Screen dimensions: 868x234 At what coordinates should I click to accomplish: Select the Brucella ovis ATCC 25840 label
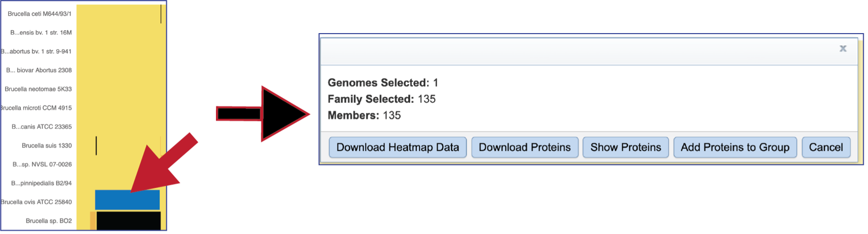(36, 202)
